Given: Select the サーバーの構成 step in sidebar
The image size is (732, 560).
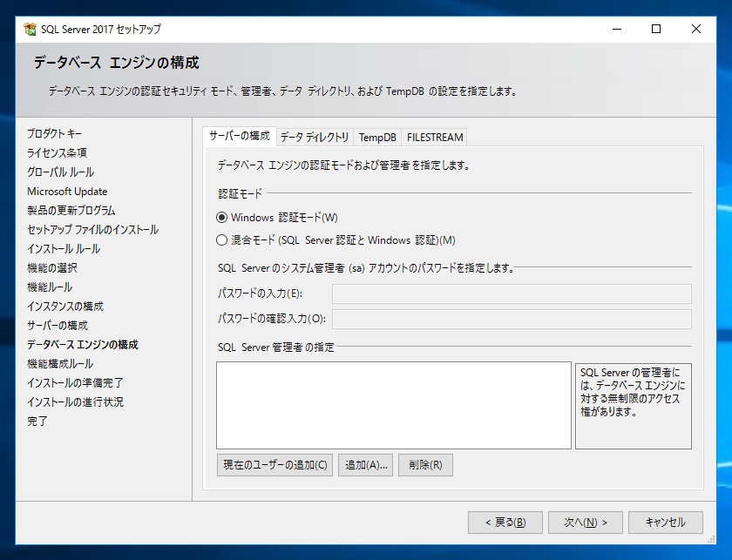Looking at the screenshot, I should (58, 325).
